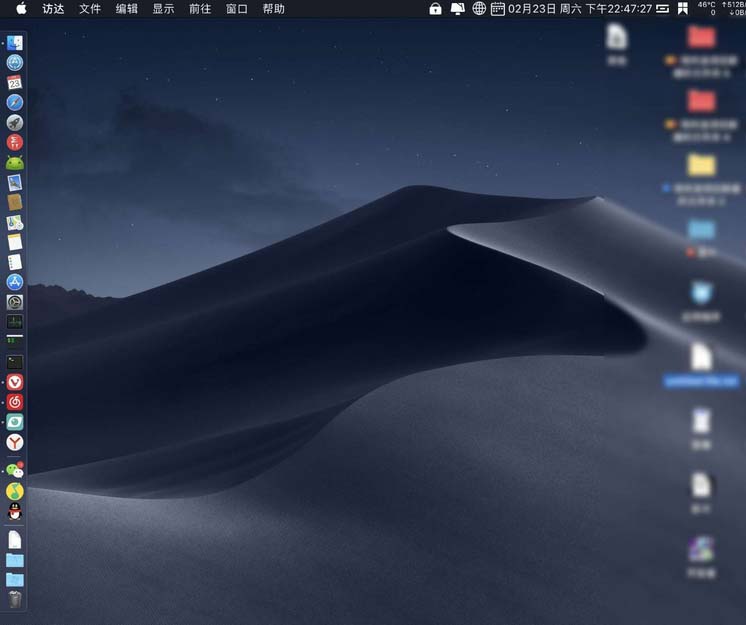
Task: Open Preview from the dock
Action: (x=15, y=183)
